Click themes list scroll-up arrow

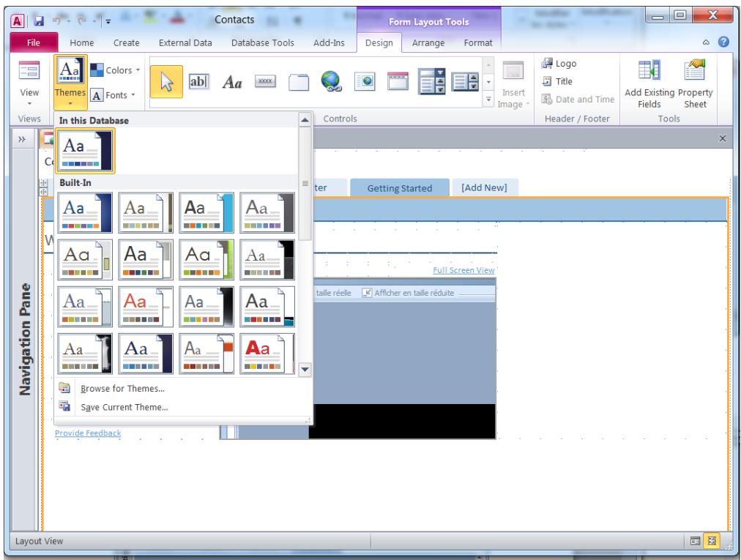(305, 120)
